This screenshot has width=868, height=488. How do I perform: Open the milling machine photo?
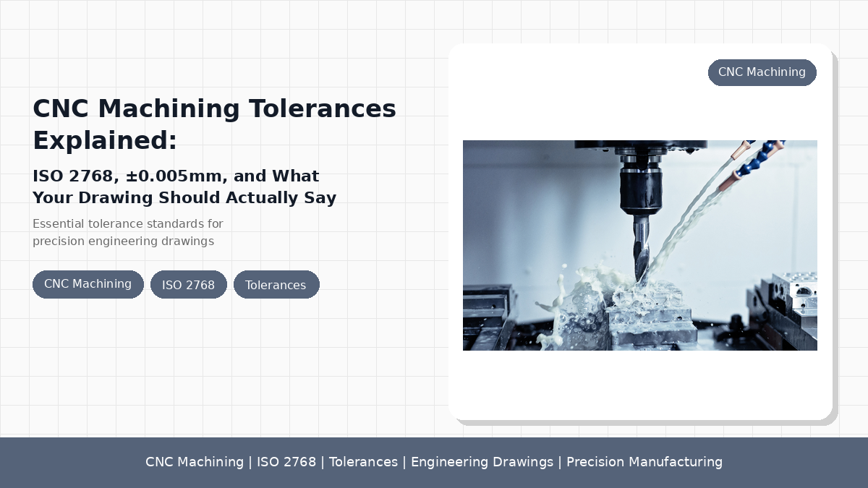(640, 246)
